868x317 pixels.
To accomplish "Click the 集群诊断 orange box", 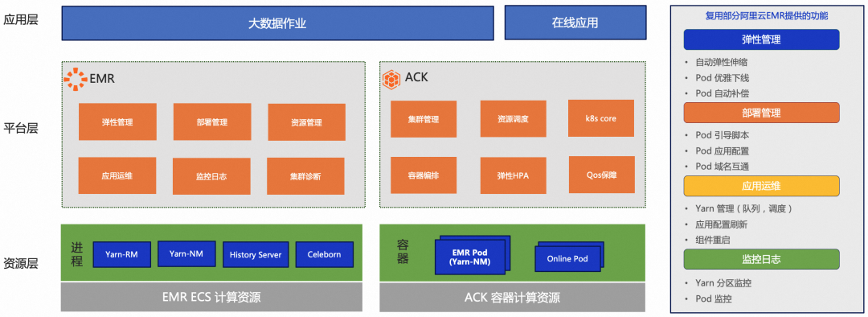I will coord(305,176).
